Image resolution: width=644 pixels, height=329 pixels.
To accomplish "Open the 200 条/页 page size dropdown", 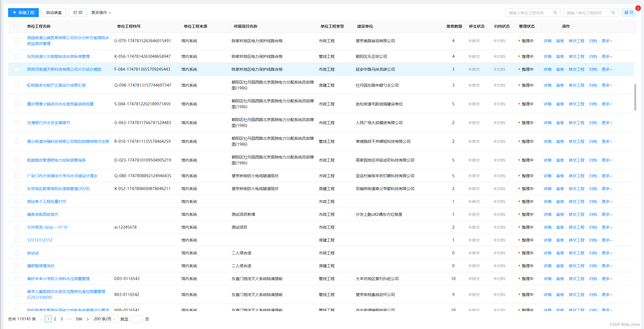I will pyautogui.click(x=105, y=319).
